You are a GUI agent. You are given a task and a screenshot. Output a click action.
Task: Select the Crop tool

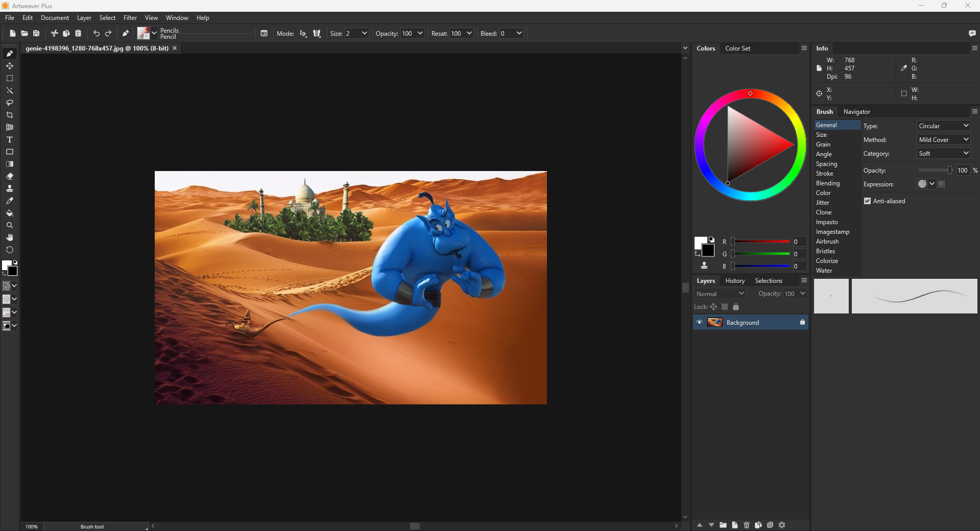[10, 115]
